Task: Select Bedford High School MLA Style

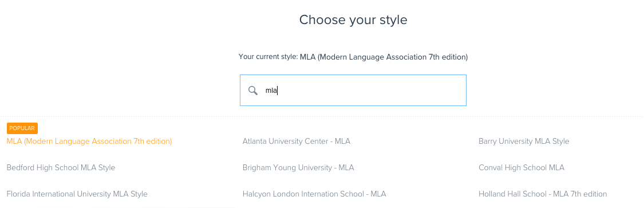Action: [x=61, y=168]
